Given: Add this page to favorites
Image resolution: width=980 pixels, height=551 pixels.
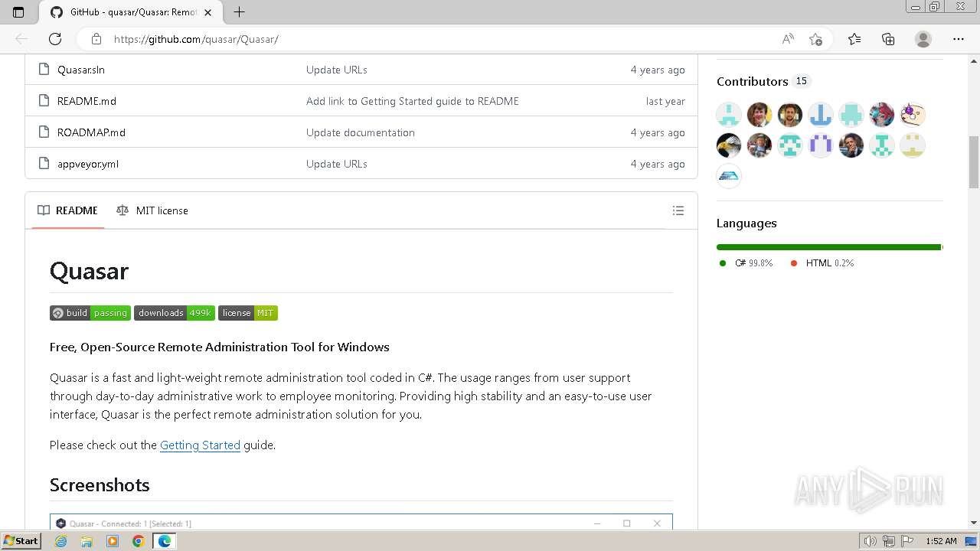Looking at the screenshot, I should 815,39.
